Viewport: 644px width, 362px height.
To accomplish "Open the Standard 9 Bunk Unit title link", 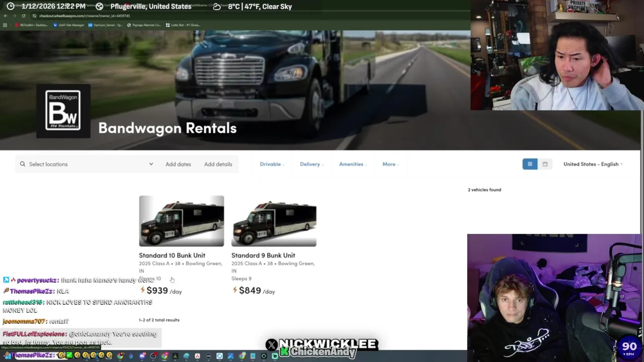I will coord(263,255).
